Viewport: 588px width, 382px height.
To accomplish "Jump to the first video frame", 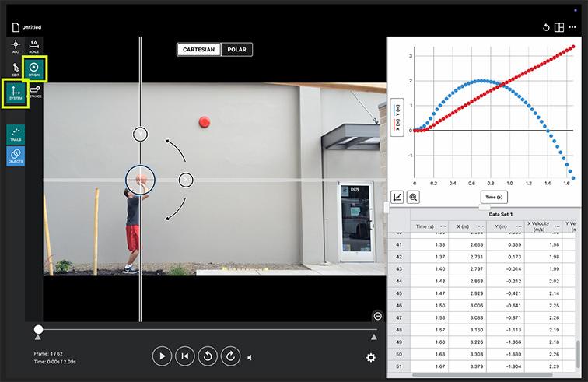I will 185,356.
